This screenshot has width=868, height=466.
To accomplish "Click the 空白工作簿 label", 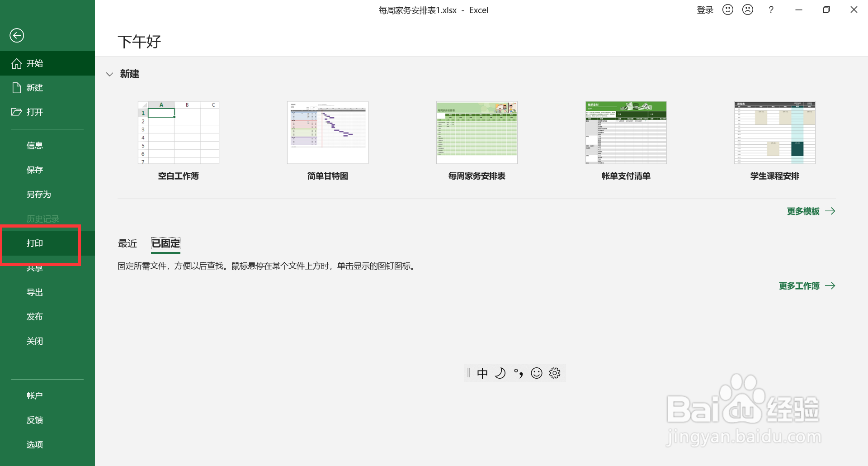I will [x=179, y=176].
